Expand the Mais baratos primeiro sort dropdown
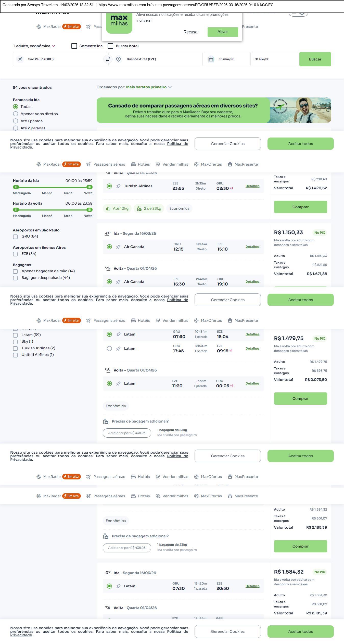This screenshot has width=344, height=644. pos(149,87)
